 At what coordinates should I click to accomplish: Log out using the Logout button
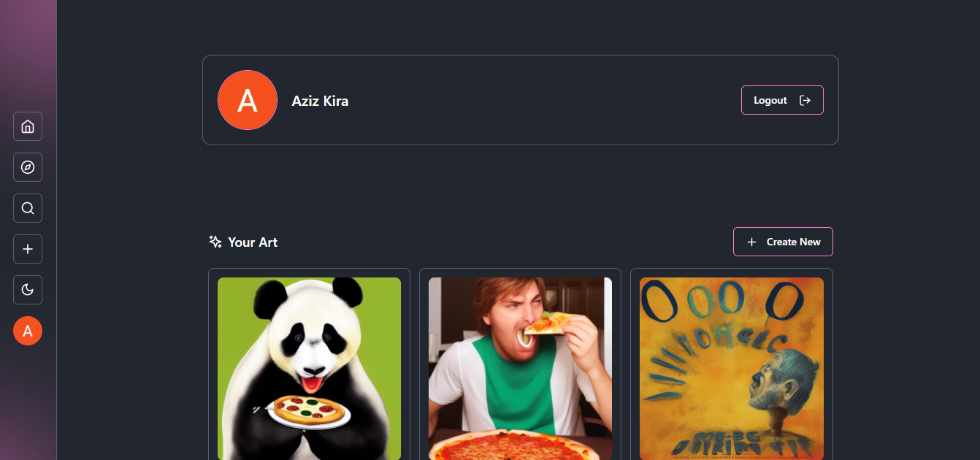782,100
